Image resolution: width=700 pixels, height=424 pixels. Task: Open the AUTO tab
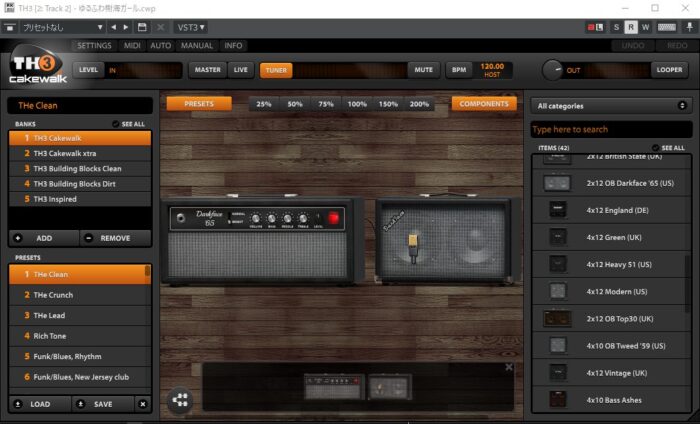point(160,46)
